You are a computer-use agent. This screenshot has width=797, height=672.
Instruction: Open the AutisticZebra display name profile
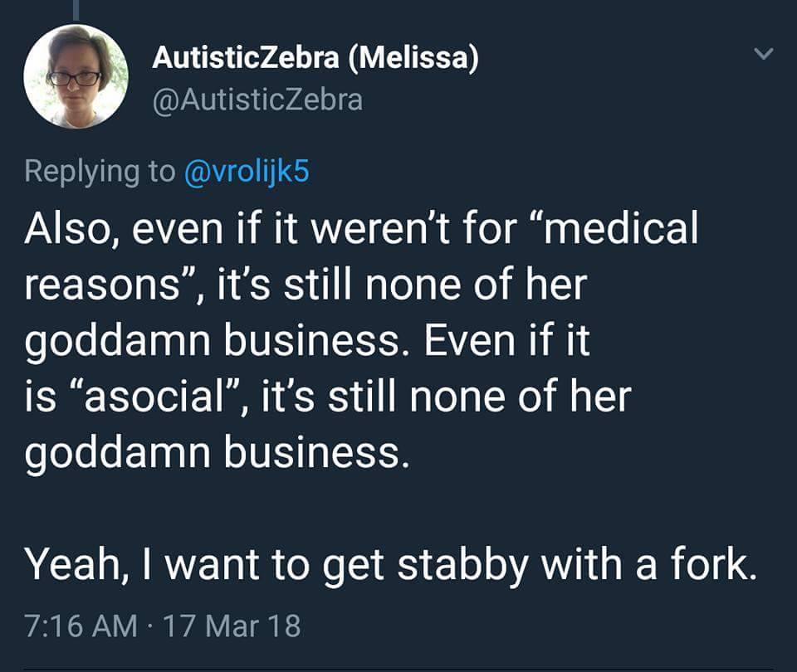point(246,61)
